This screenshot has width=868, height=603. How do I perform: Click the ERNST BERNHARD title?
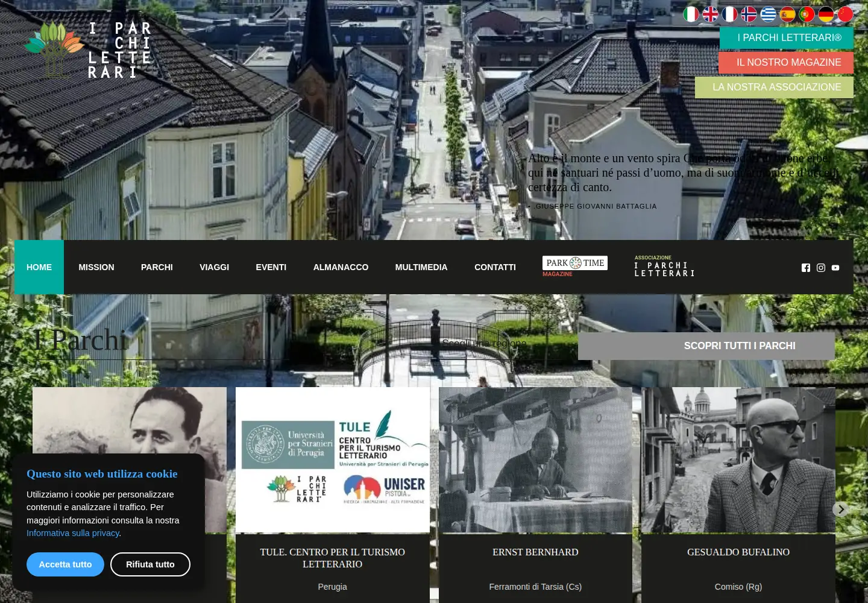click(535, 552)
